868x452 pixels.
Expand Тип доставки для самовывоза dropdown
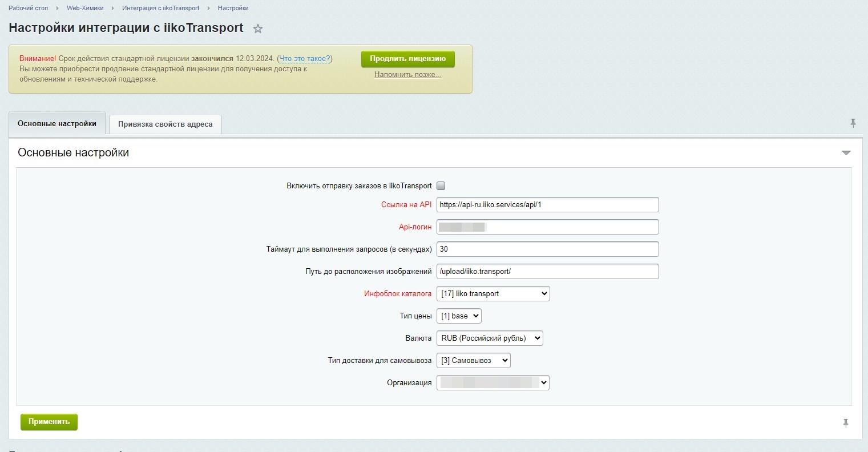473,361
